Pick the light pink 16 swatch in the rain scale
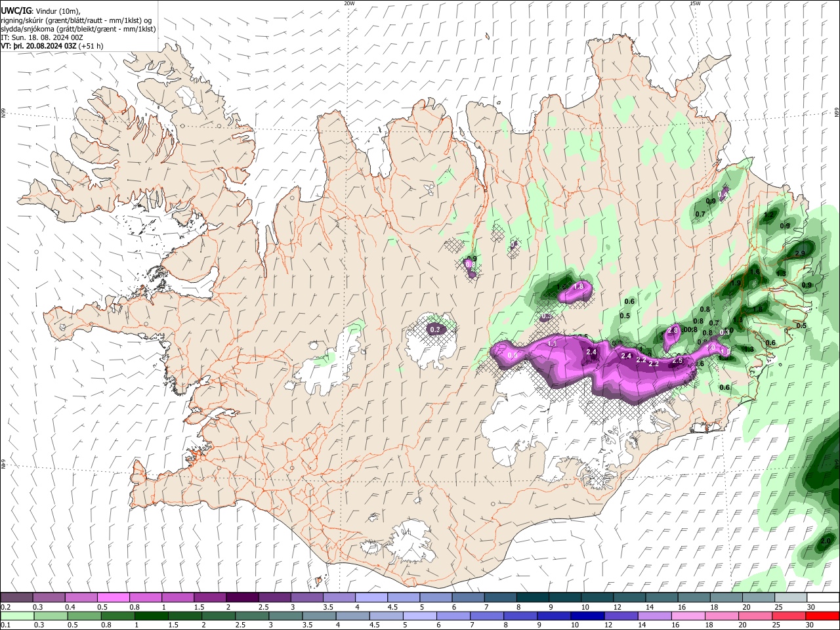Screen dimensions: 840x630 click(688, 616)
